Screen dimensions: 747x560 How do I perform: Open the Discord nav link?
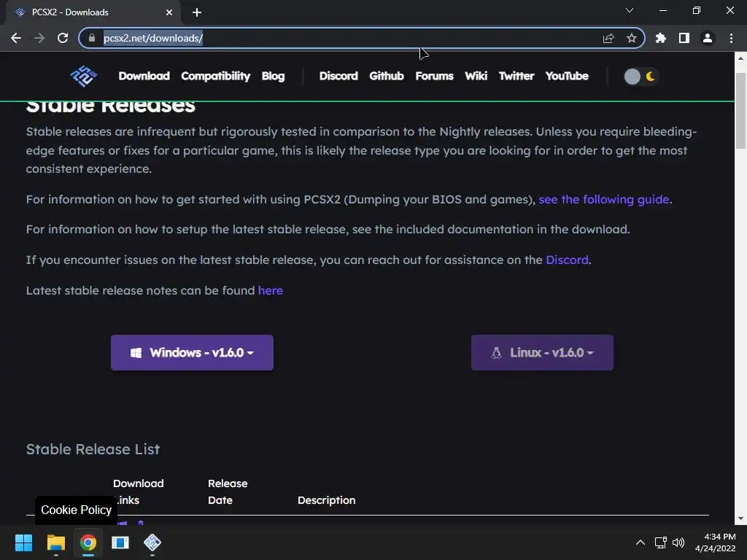338,76
